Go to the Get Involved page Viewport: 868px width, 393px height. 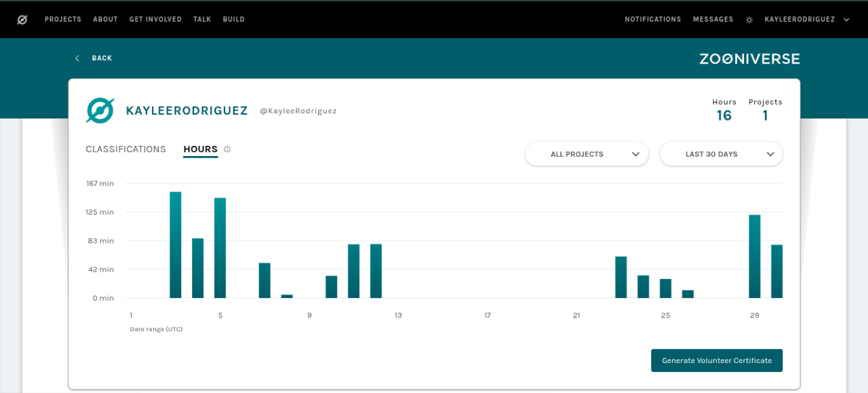point(155,20)
